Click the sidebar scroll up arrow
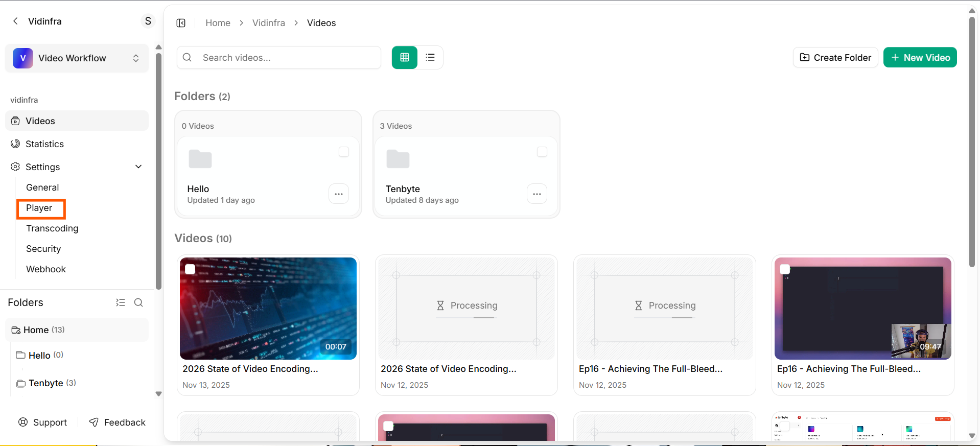Viewport: 980px width, 446px height. (158, 47)
